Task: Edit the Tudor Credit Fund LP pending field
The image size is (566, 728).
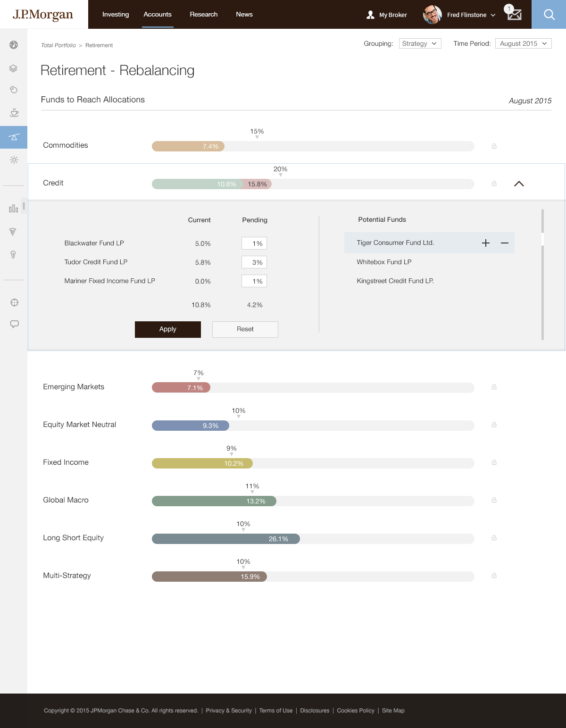Action: pos(254,262)
